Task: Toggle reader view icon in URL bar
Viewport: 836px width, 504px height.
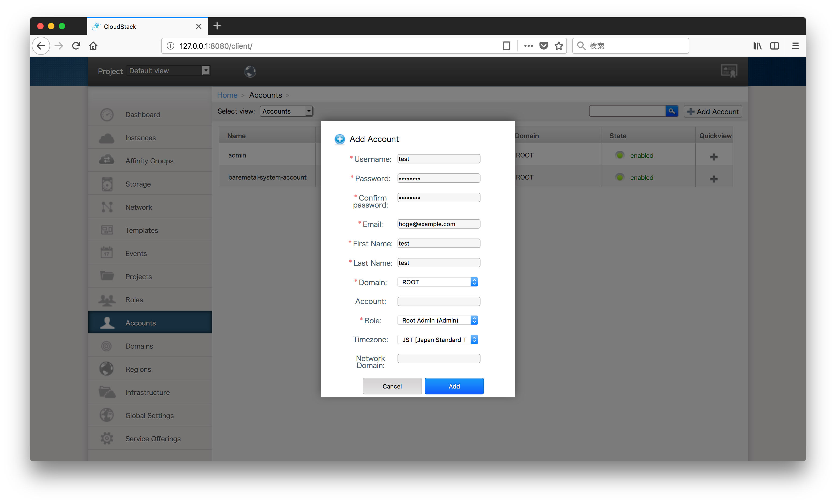Action: [506, 46]
